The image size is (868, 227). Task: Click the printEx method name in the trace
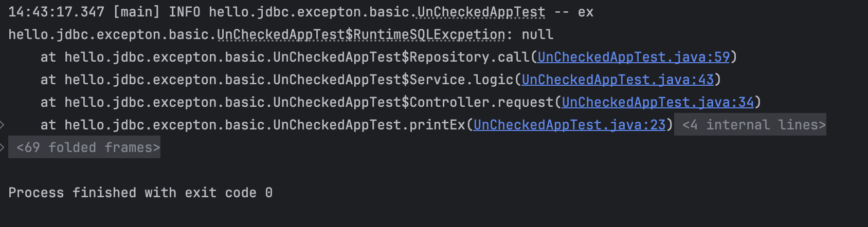pyautogui.click(x=437, y=125)
